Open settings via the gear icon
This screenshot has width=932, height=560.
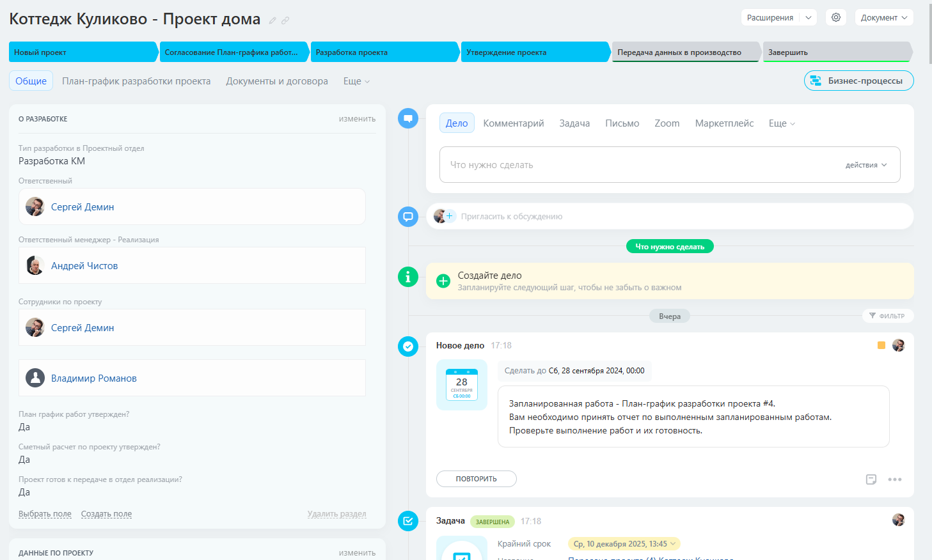click(x=836, y=17)
